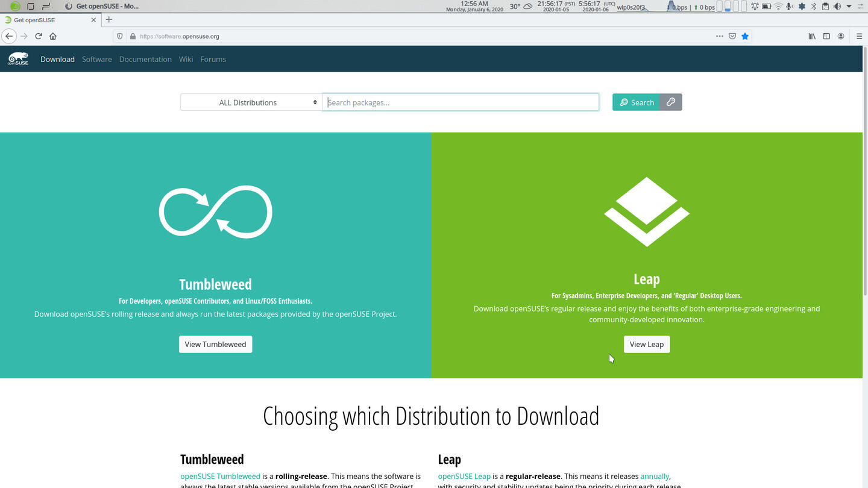The width and height of the screenshot is (868, 488).
Task: Show sidebars with the sidebar icon
Action: 826,36
